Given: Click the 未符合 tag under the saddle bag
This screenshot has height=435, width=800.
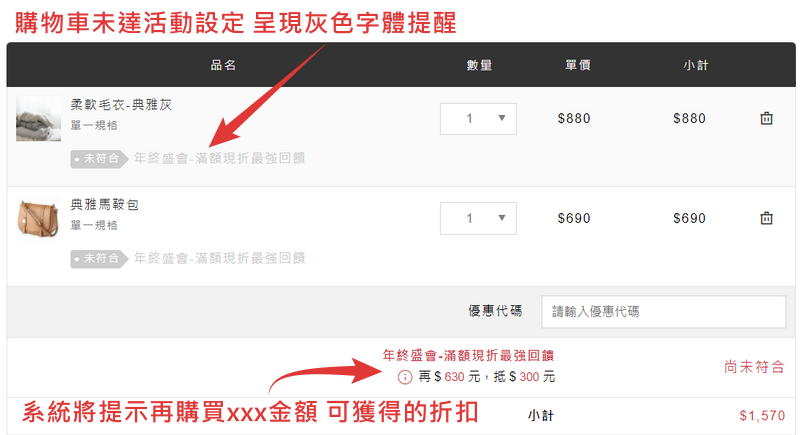Looking at the screenshot, I should (x=99, y=259).
